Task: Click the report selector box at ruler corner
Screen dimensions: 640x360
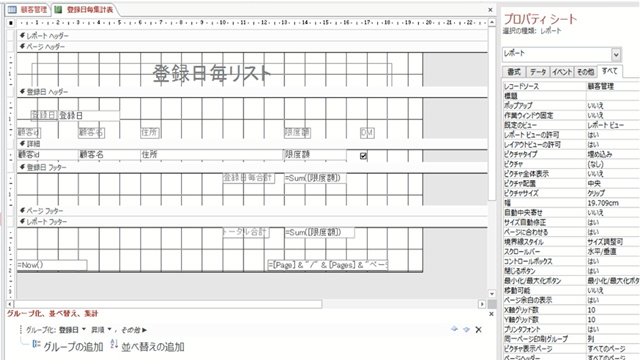Action: (11, 23)
